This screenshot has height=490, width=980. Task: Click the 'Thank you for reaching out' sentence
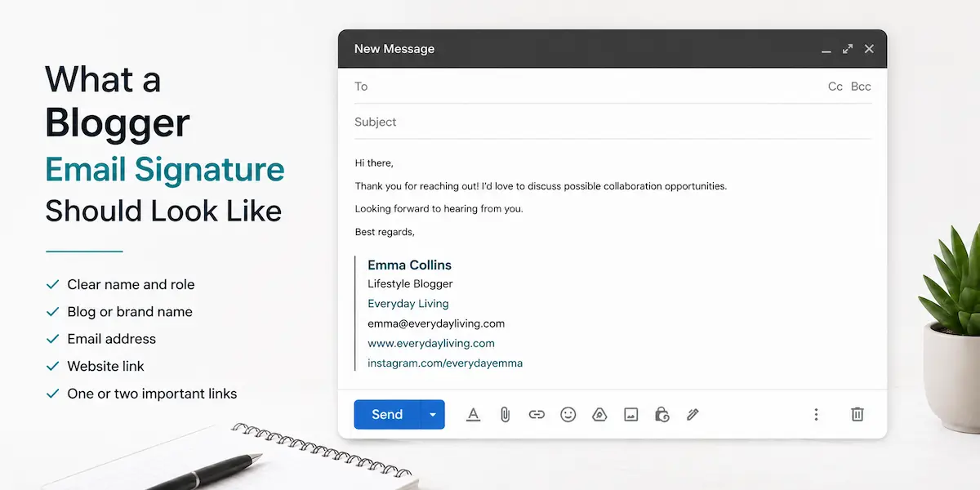click(x=541, y=186)
